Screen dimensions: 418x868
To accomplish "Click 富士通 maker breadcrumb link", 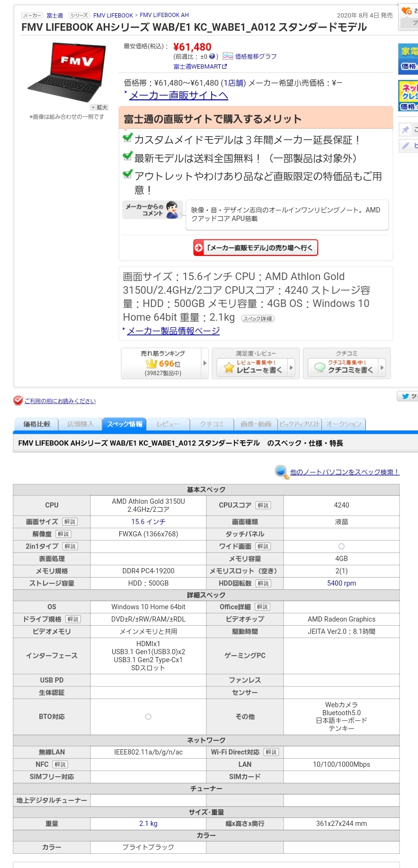I will (x=54, y=16).
